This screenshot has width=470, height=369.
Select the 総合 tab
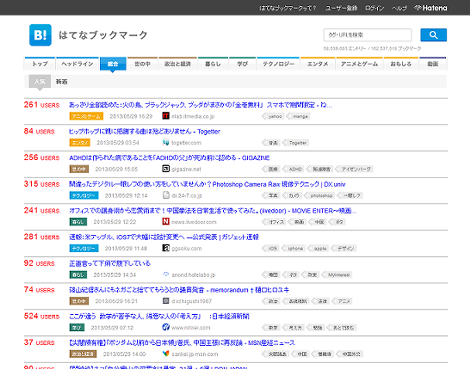click(x=113, y=64)
